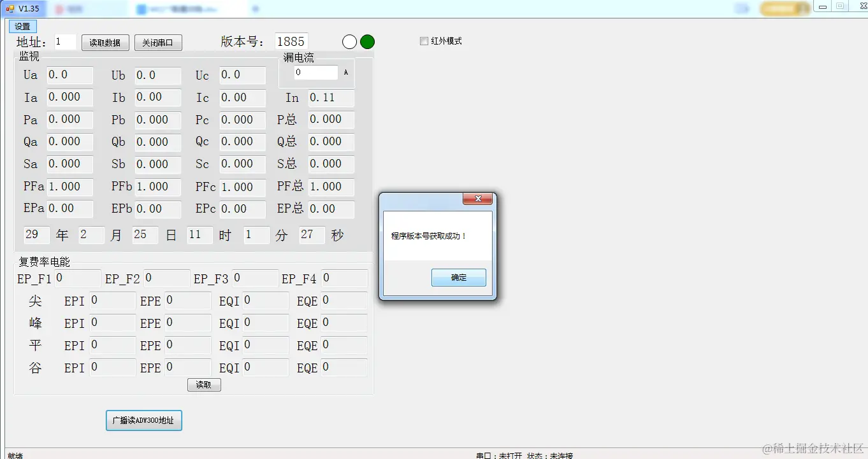Close the message dialog with red X
Screen dimensions: 868x459
point(477,200)
